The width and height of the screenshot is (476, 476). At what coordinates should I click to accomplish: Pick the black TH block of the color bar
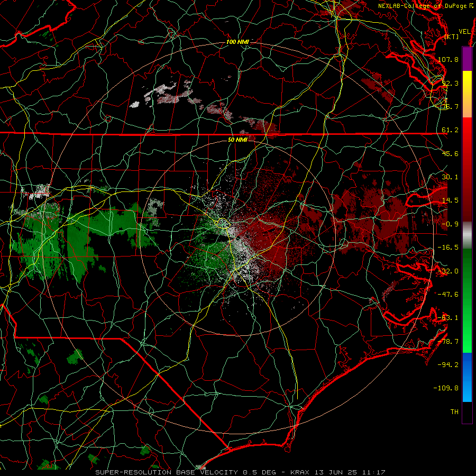pos(467,412)
